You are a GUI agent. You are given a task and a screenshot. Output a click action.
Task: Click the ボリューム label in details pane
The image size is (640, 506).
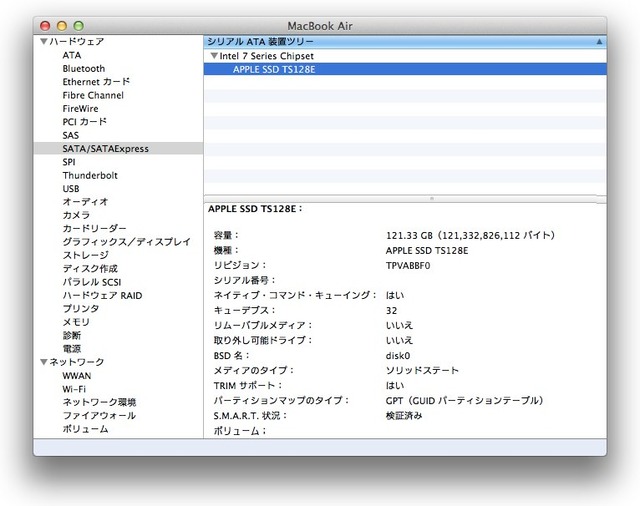[x=240, y=431]
